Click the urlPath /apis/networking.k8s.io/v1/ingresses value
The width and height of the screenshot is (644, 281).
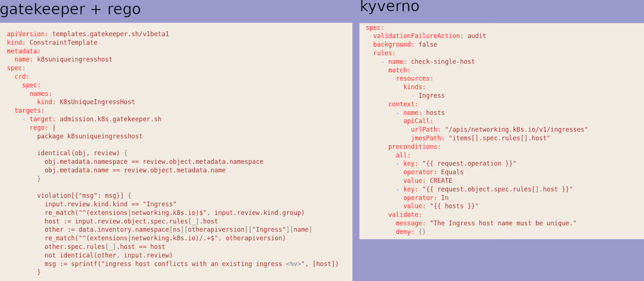click(x=516, y=129)
